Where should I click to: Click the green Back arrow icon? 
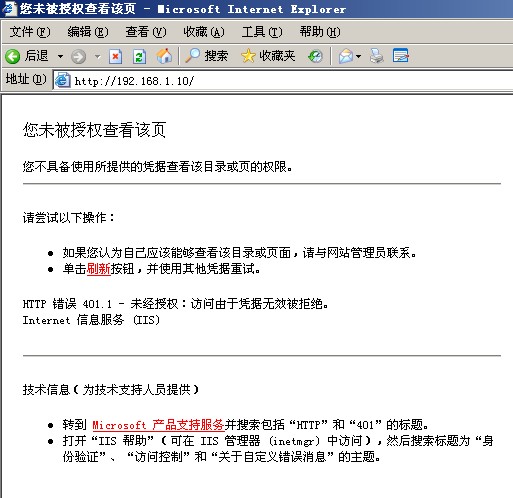click(13, 56)
